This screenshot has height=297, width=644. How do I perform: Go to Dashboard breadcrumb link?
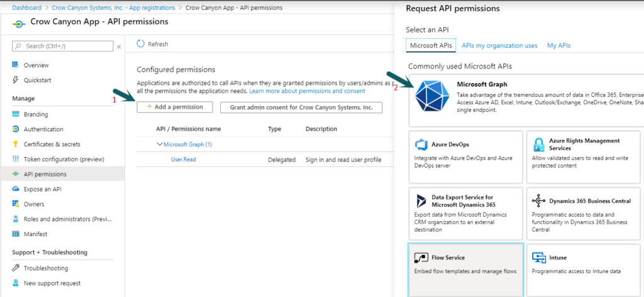click(x=26, y=8)
